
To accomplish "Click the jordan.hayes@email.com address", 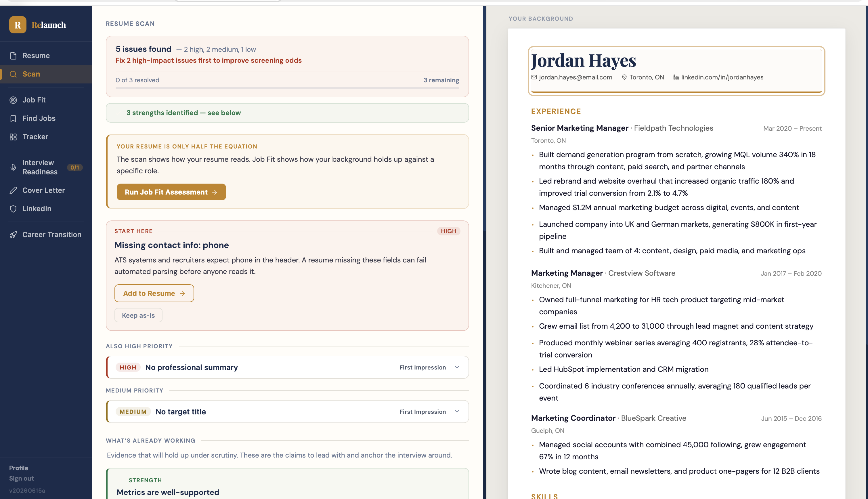I will (x=576, y=77).
